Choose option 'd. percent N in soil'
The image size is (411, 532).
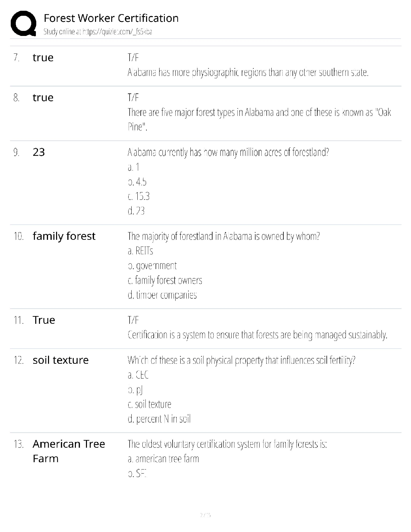pos(159,419)
